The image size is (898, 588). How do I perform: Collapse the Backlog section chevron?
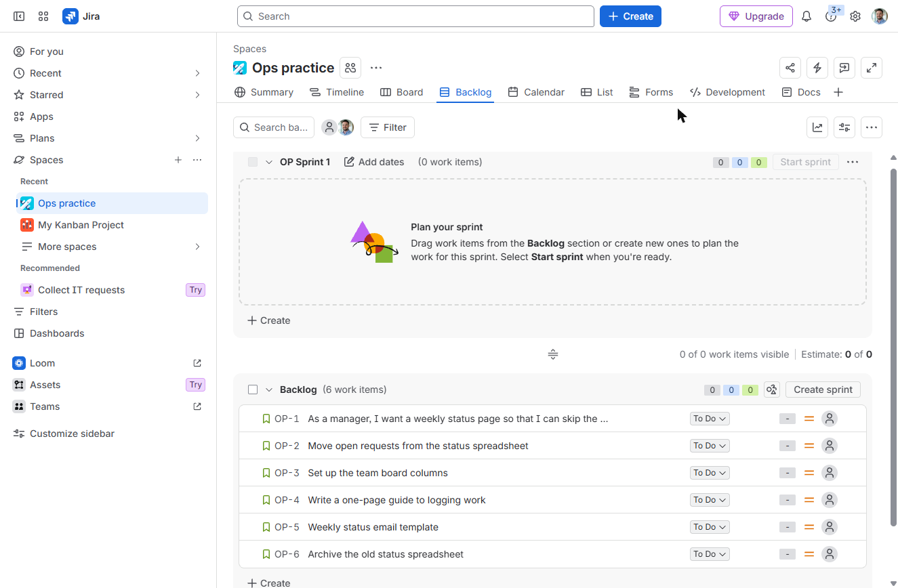tap(269, 390)
